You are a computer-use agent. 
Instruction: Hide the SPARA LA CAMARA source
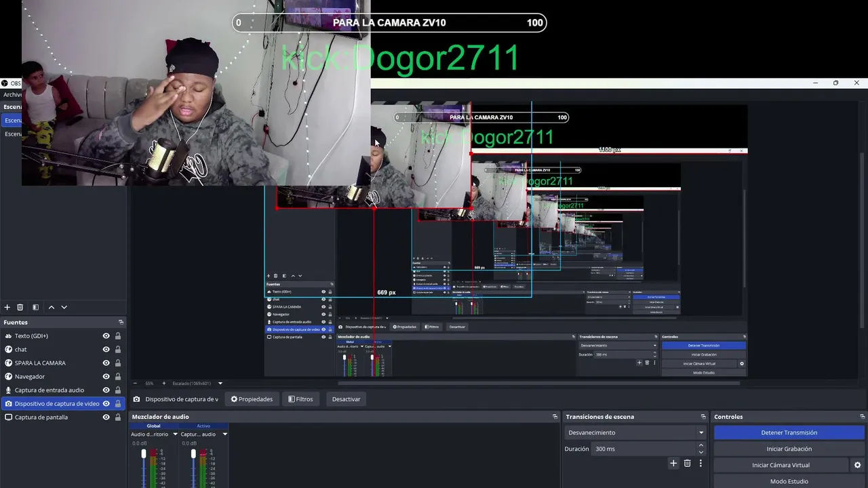(x=106, y=363)
